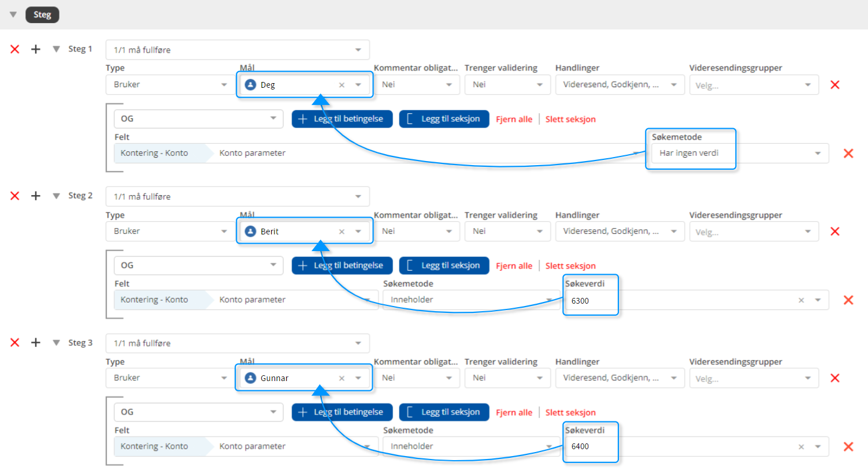This screenshot has width=868, height=474.
Task: Delete Steg 1 with red X icon
Action: (15, 50)
